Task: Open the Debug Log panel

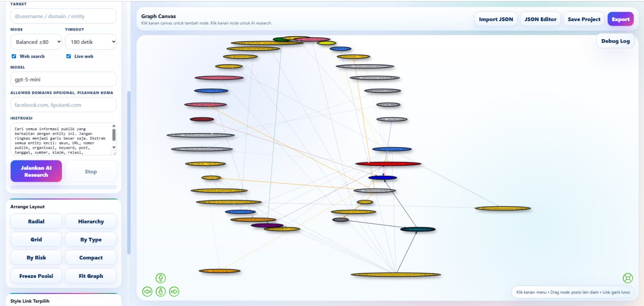Action: pos(615,41)
